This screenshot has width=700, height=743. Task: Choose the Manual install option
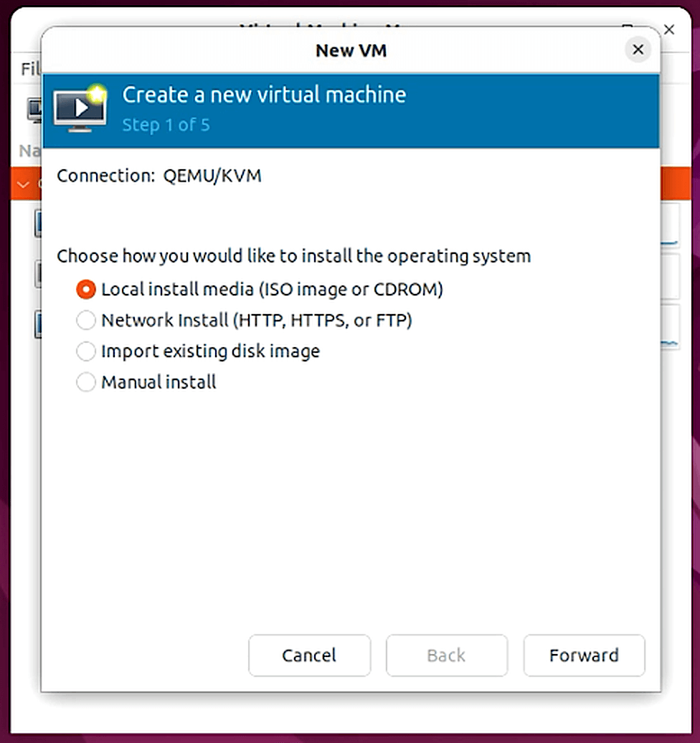click(x=86, y=382)
